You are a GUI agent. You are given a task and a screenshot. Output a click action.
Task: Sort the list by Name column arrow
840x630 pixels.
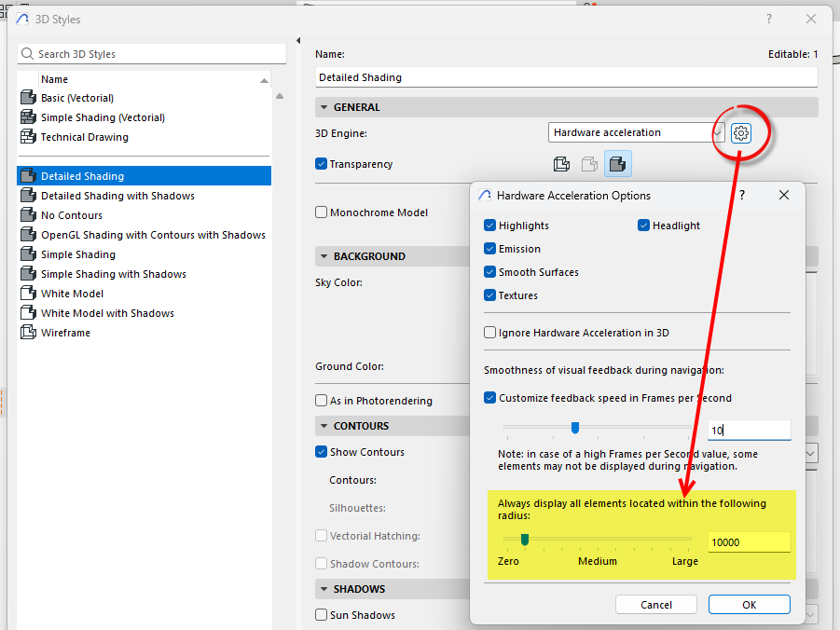pos(264,80)
